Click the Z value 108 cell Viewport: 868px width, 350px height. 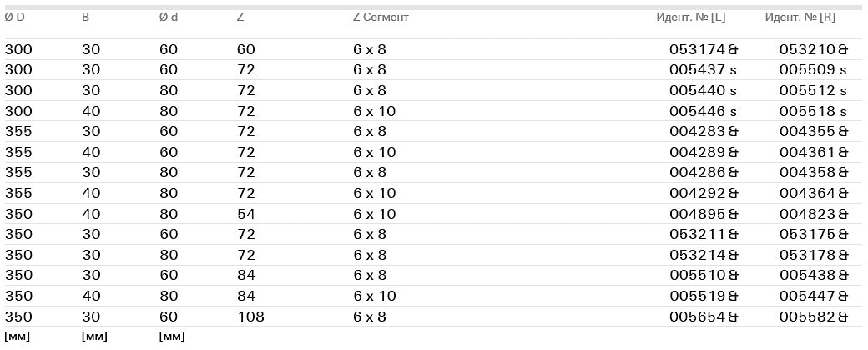point(250,317)
